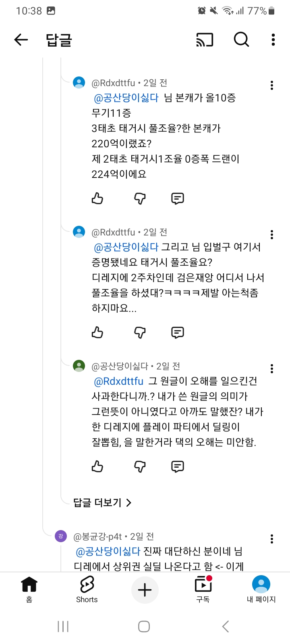Tap the plus create button
This screenshot has width=290, height=644.
point(145,590)
